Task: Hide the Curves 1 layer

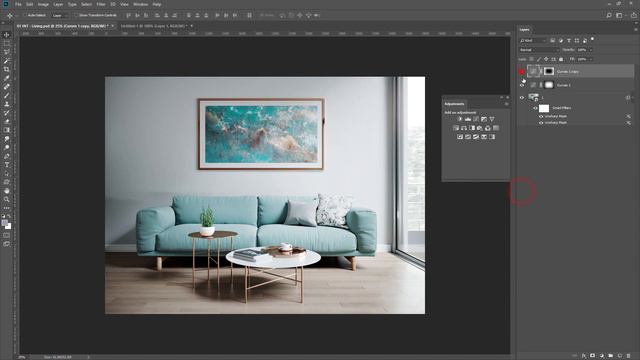Action: tap(522, 85)
